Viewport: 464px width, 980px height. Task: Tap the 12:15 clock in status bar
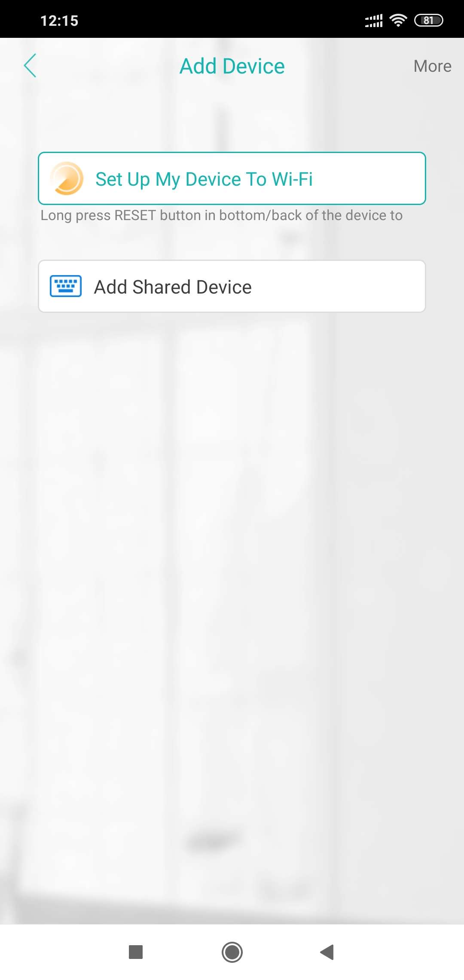pos(59,21)
